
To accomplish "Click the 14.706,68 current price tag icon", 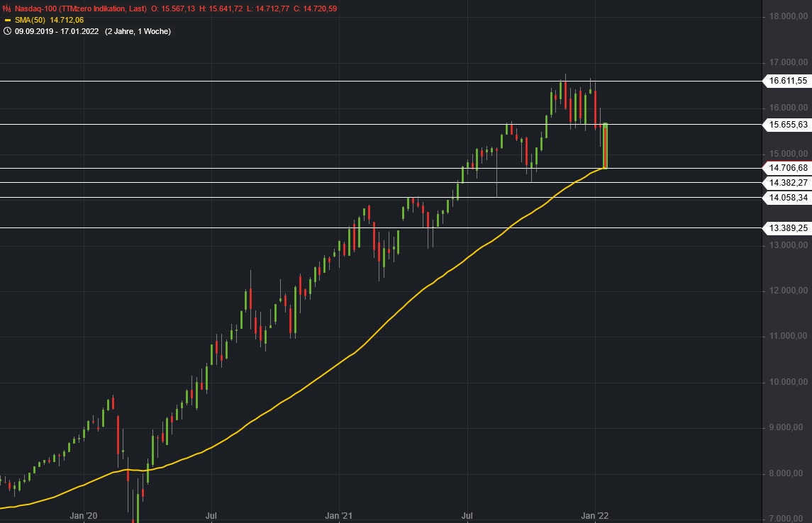I will click(788, 168).
